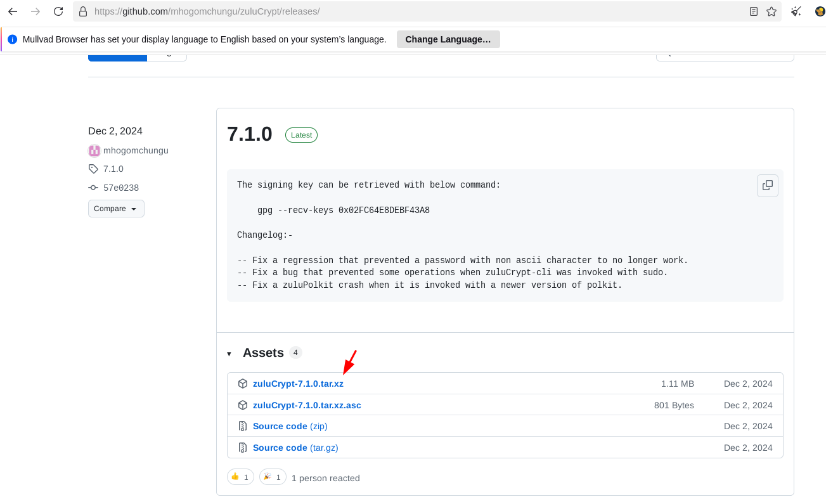The height and width of the screenshot is (504, 826).
Task: Click the URL address bar
Action: [x=412, y=11]
